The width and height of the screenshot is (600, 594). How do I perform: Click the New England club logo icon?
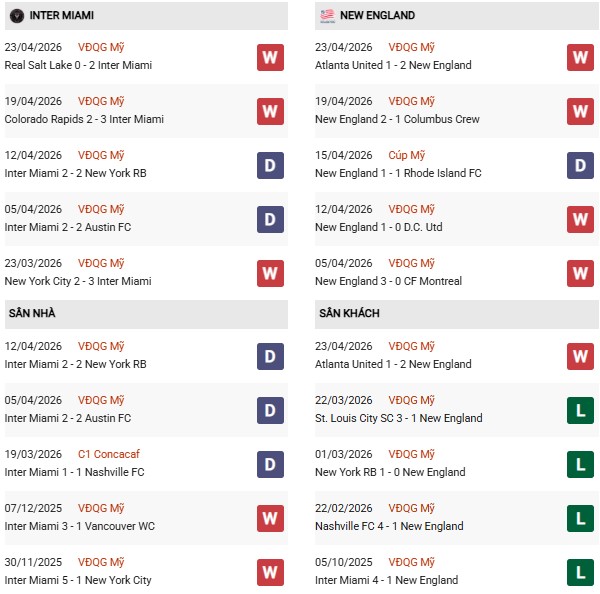[325, 16]
